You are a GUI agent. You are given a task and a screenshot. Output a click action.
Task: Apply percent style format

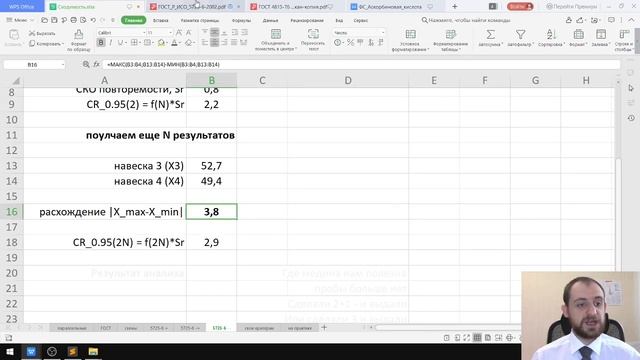coord(350,42)
